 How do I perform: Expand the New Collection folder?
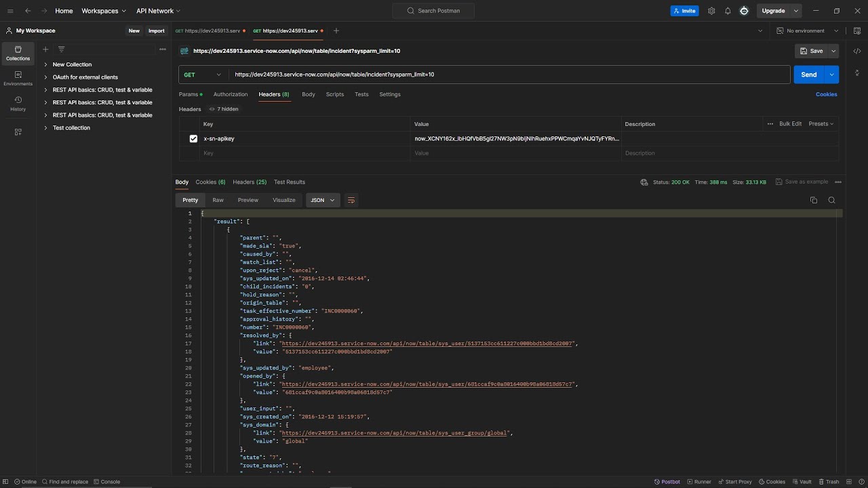pyautogui.click(x=45, y=64)
